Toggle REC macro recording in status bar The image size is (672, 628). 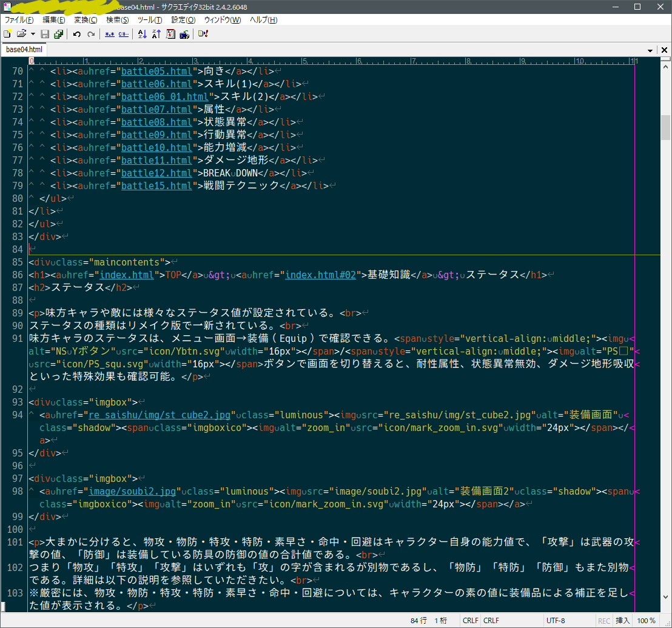(604, 621)
